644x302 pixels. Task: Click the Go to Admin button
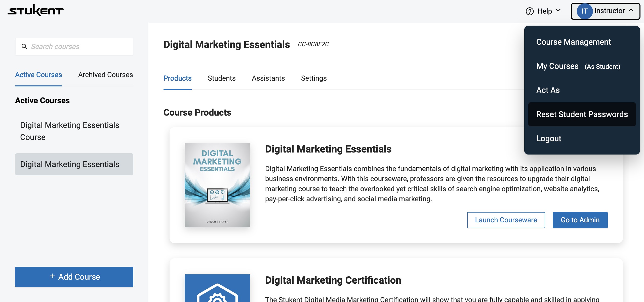pyautogui.click(x=580, y=220)
